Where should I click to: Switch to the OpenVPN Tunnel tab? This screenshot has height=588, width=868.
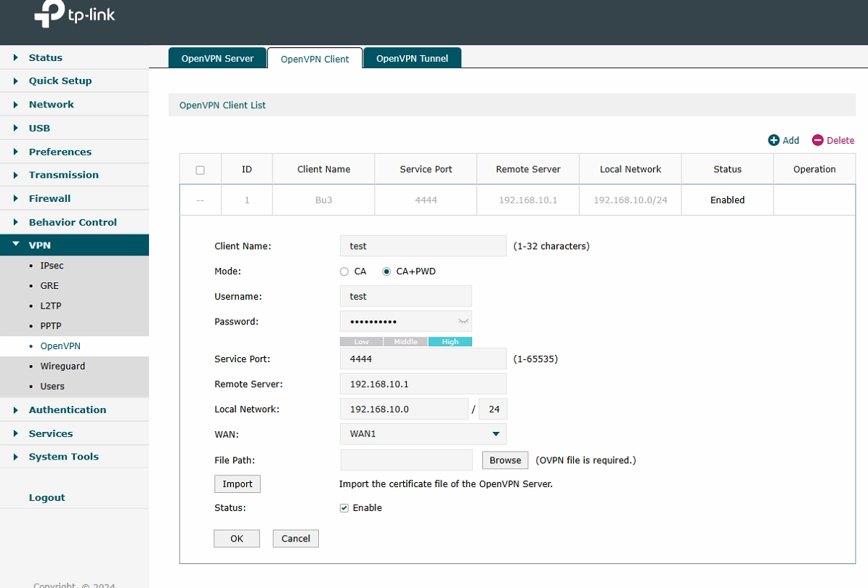(x=412, y=59)
